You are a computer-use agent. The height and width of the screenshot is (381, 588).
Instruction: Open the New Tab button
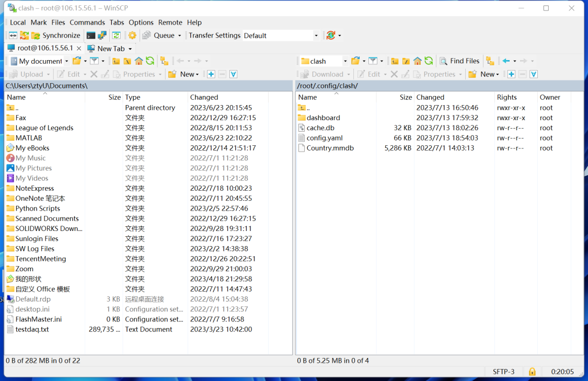click(x=106, y=49)
